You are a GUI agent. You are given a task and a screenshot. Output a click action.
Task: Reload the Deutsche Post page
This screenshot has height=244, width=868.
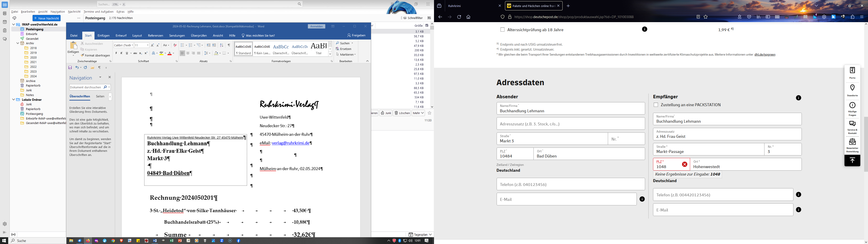(x=459, y=17)
